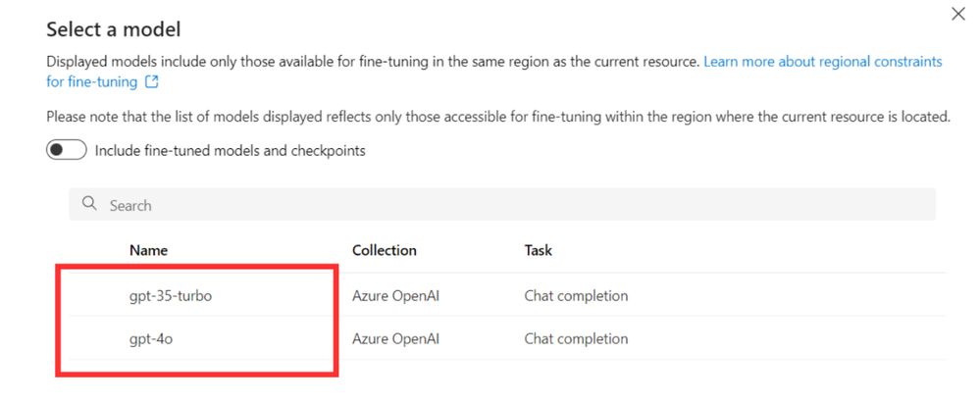Click the Collection column header
Screen dimensions: 980x404
385,250
